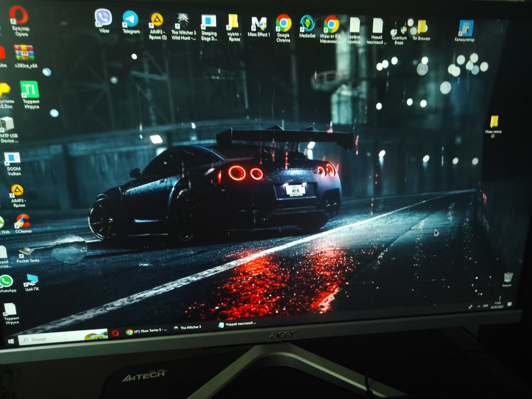Open the clock showing 11:43

497,305
